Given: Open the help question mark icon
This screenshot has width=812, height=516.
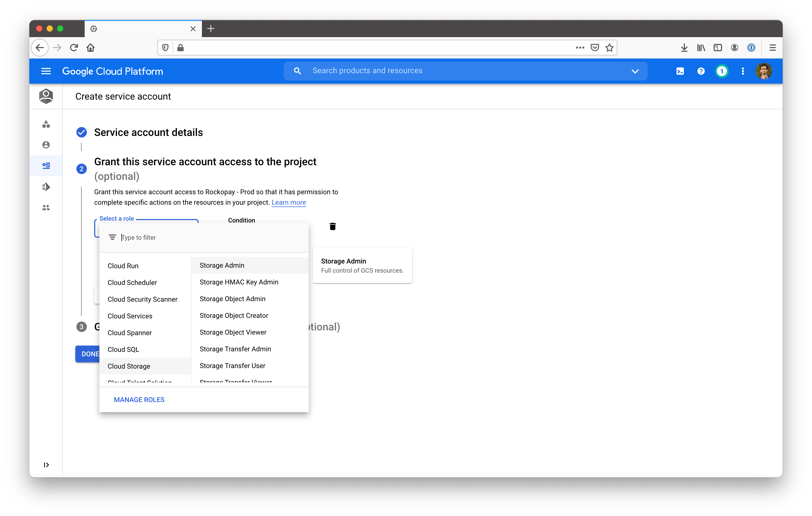Looking at the screenshot, I should point(701,71).
